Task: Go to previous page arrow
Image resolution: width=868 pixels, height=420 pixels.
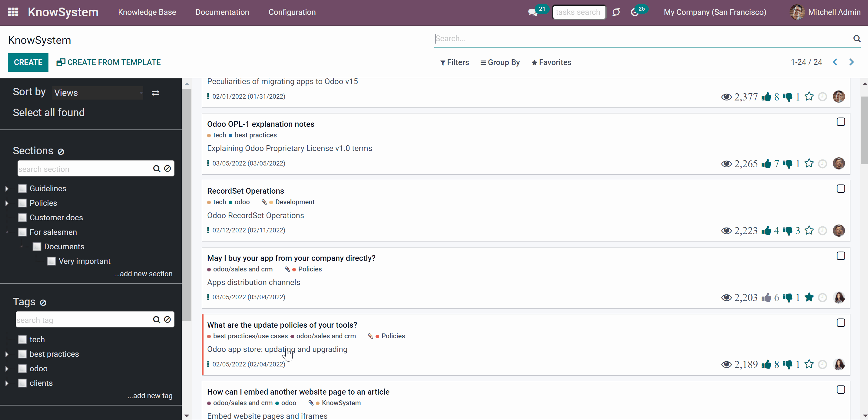Action: tap(835, 62)
